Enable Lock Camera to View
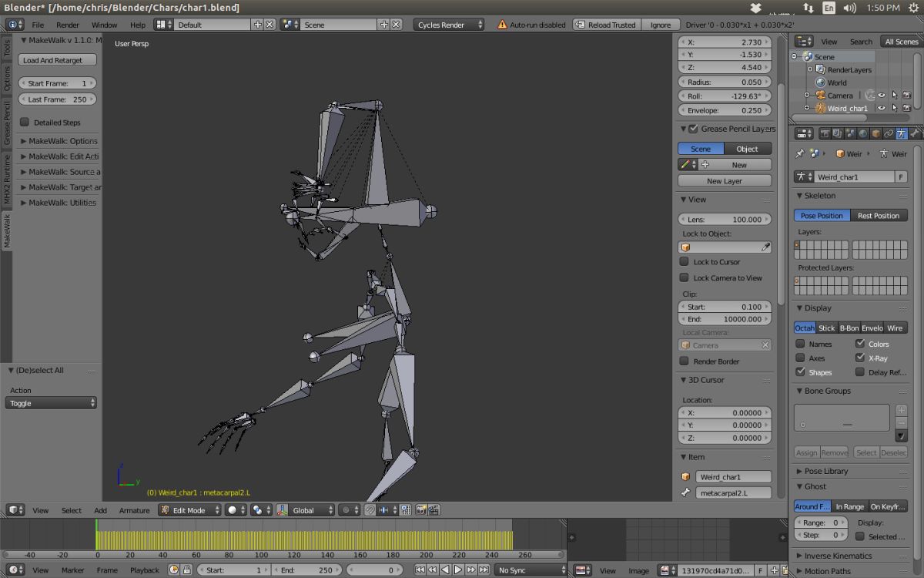924x578 pixels. [684, 277]
